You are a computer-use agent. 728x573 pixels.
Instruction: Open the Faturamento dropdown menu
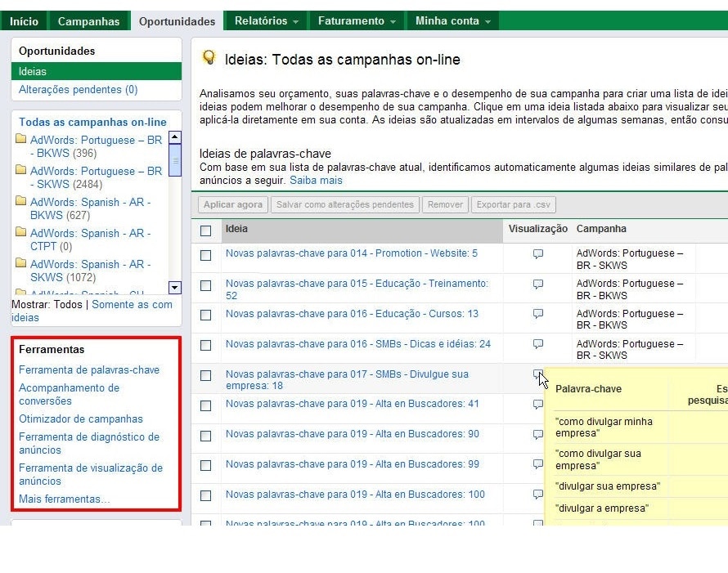(x=357, y=21)
